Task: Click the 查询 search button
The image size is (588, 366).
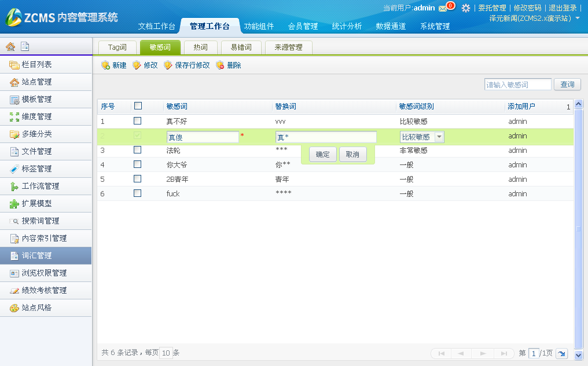Action: [567, 85]
